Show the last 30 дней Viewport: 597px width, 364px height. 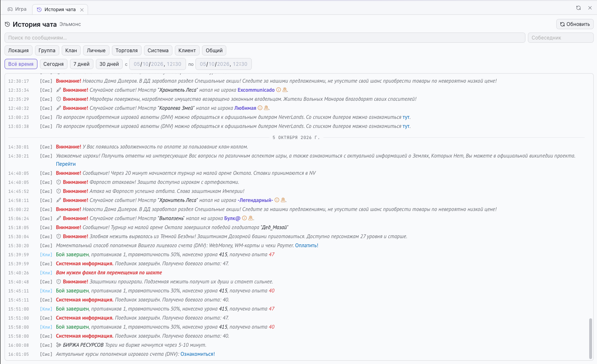click(109, 64)
